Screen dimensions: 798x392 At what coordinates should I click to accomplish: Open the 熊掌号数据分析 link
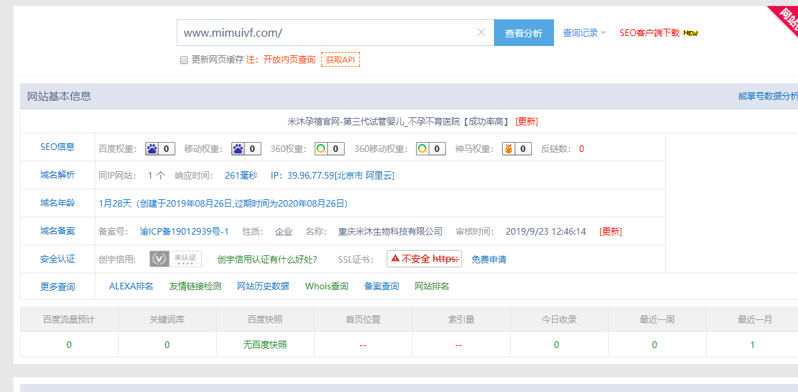(x=768, y=96)
